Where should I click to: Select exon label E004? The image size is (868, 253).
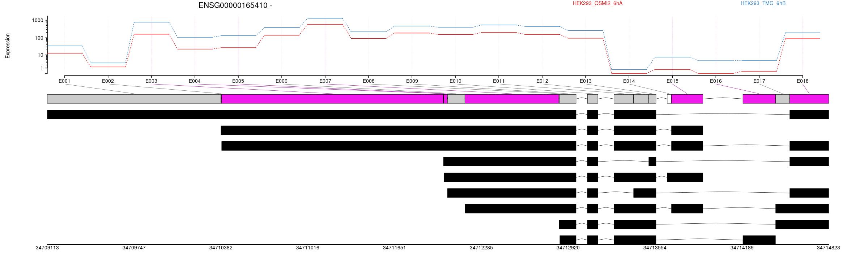(195, 81)
